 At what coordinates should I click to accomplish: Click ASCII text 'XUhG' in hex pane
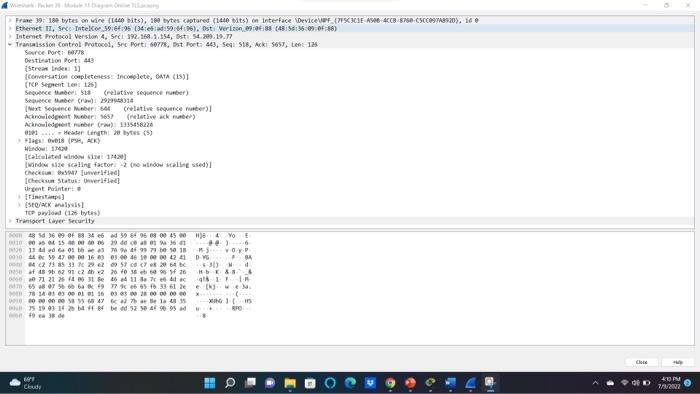click(x=215, y=301)
